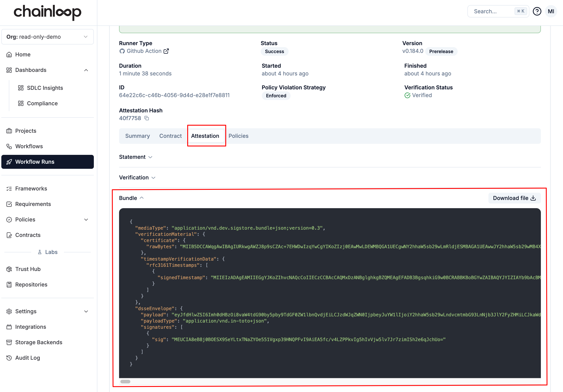Expand the Policies sidebar chevron

point(86,219)
